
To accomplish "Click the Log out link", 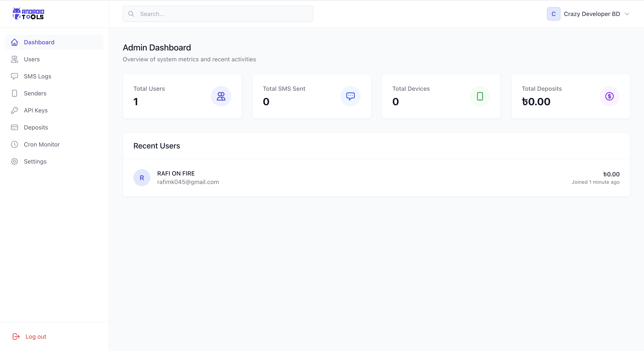I will coord(36,337).
